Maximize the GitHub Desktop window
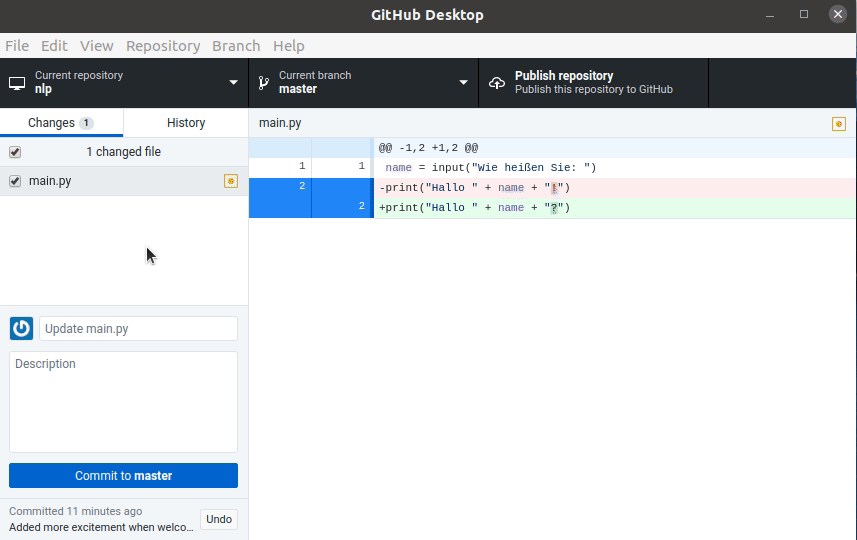 (803, 14)
